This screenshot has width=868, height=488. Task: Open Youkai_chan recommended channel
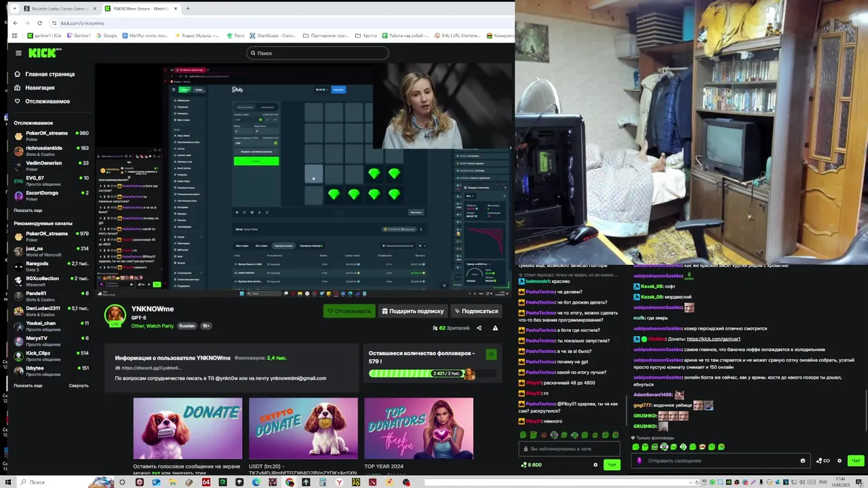point(51,325)
